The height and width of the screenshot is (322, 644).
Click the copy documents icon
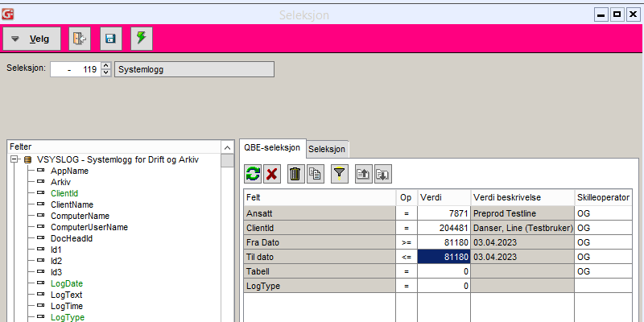click(316, 174)
